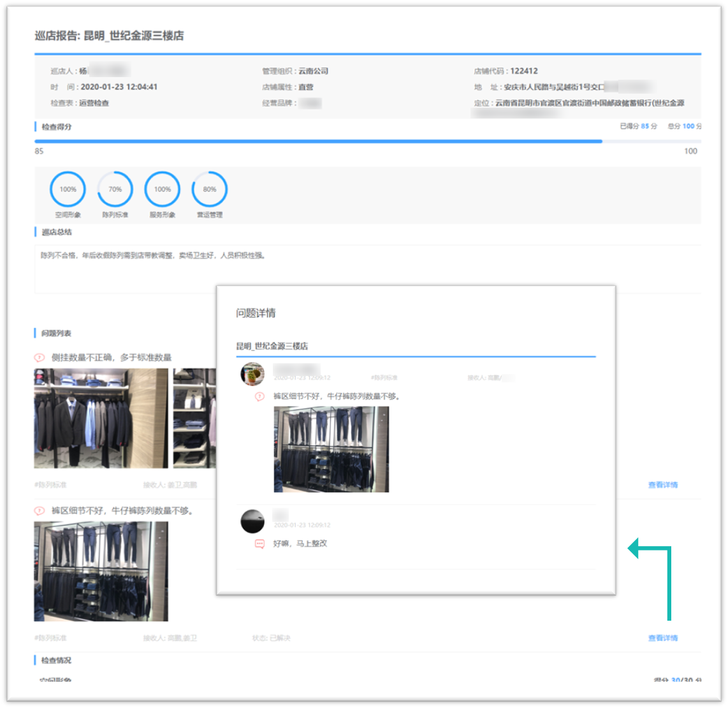Click the 接收人: 高鹏,姜卫 label
Image resolution: width=728 pixels, height=708 pixels.
pyautogui.click(x=170, y=638)
